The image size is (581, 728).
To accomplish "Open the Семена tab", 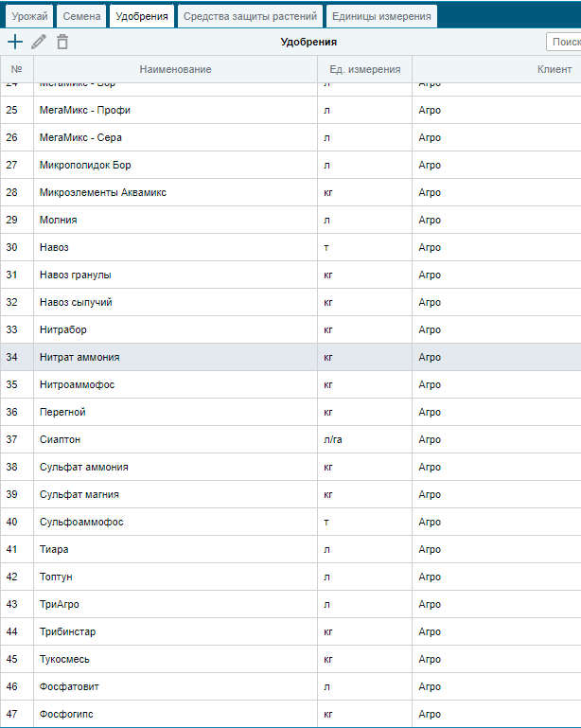I will (81, 16).
